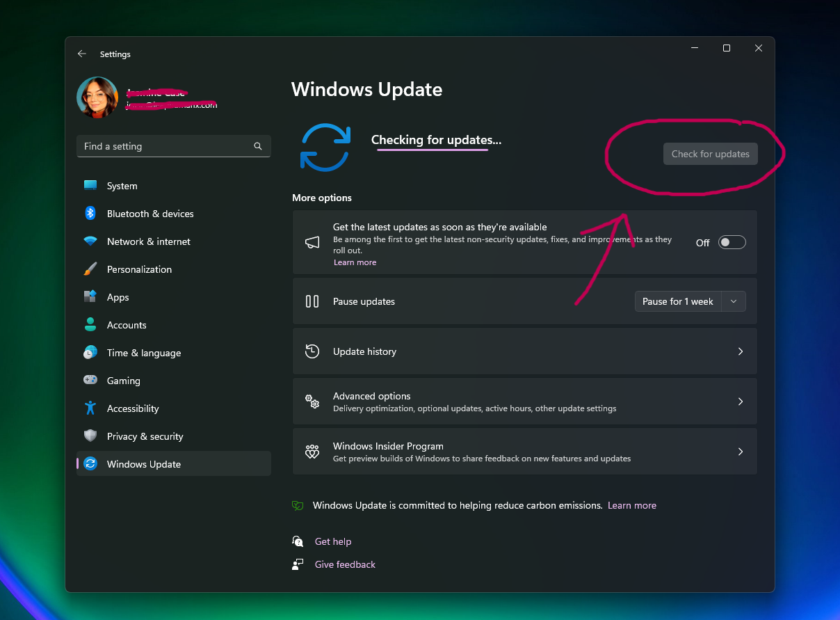Open Windows Insider Program

tap(525, 452)
